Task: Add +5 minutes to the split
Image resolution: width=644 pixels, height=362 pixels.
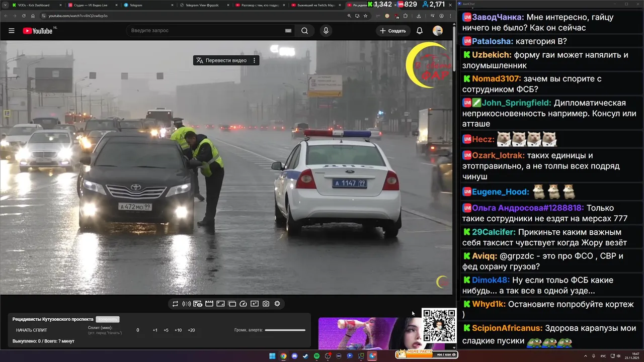Action: [x=166, y=330]
